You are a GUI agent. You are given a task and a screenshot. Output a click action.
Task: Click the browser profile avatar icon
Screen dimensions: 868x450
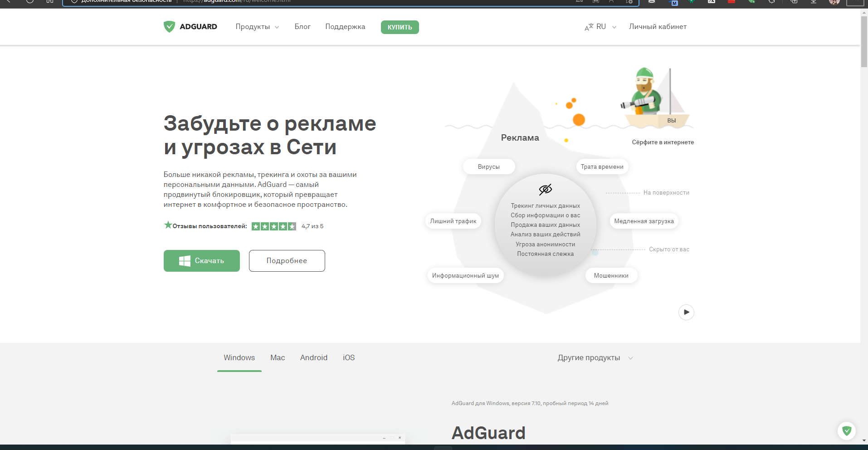coord(835,2)
